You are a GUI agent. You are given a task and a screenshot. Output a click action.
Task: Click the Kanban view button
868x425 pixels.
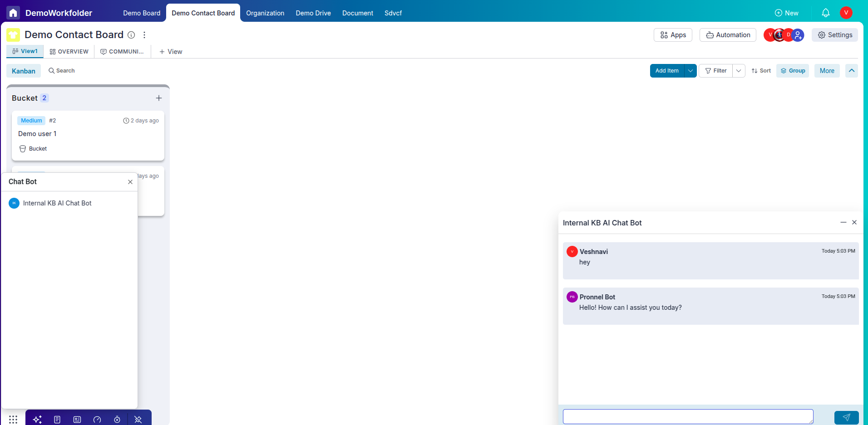[24, 71]
